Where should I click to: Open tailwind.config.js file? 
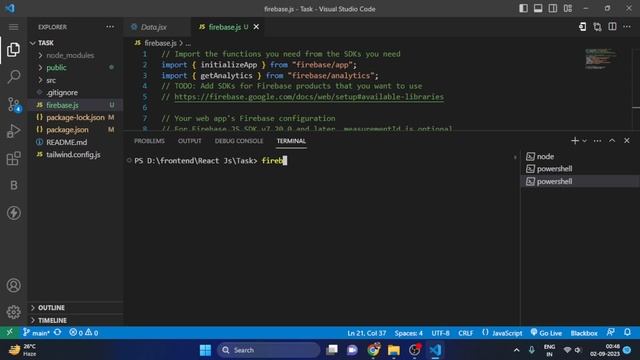(76, 155)
